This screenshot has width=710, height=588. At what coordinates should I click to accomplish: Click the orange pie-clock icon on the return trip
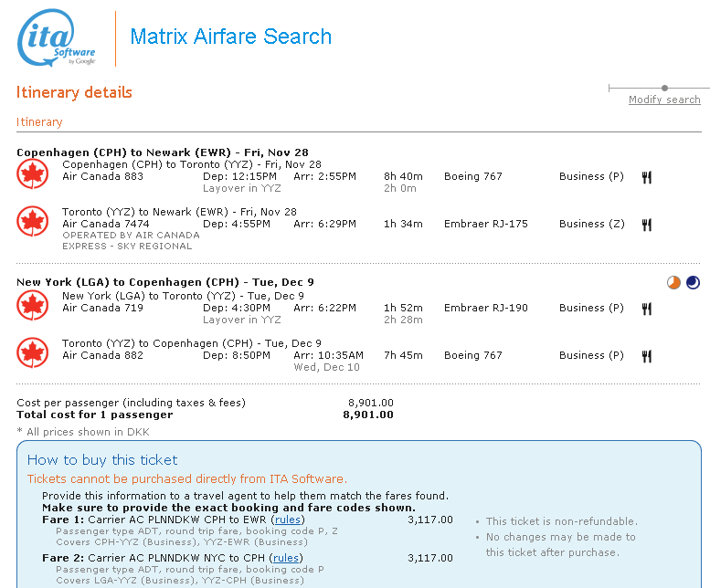click(x=674, y=282)
